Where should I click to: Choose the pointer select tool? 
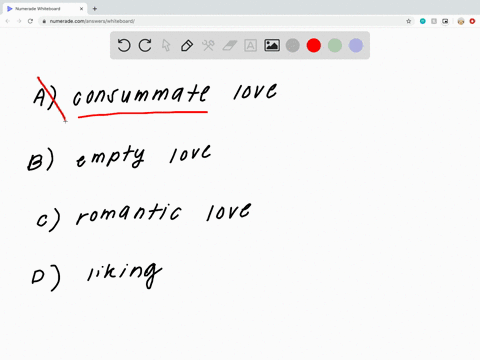coord(166,45)
